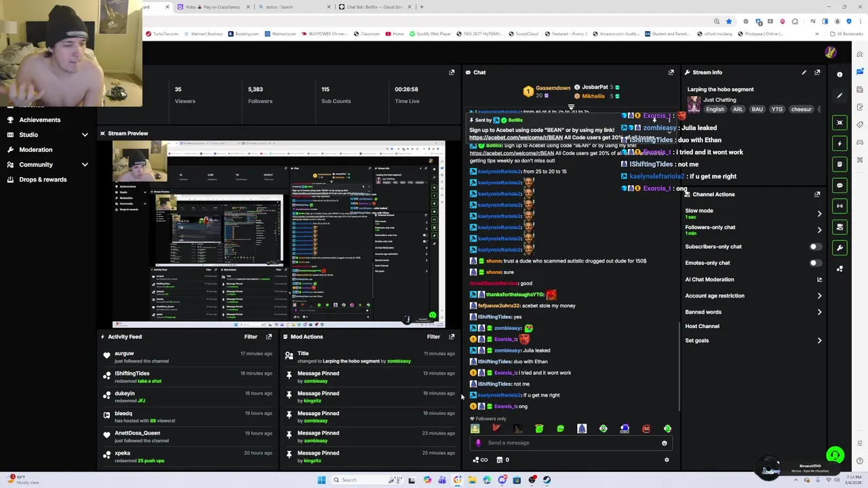
Task: Click the Just Chatting category thumbnail
Action: pyautogui.click(x=694, y=104)
